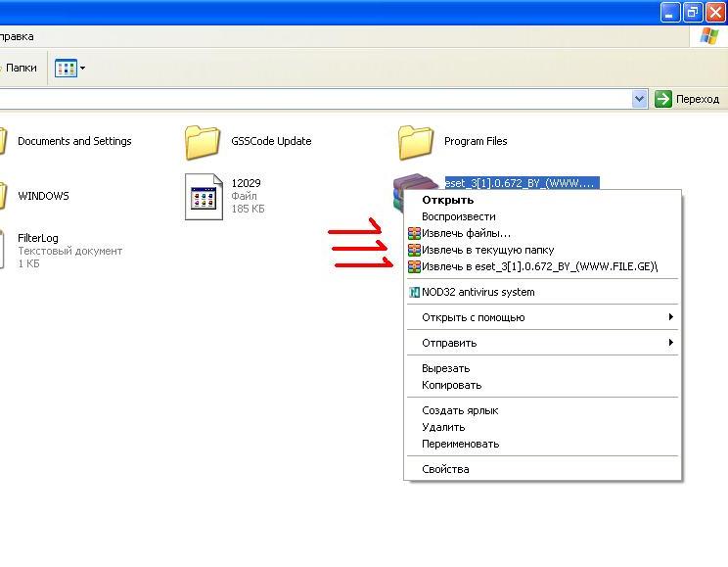
Task: Click WinRAR icon beside Извлечь в текущую папку
Action: (x=414, y=250)
